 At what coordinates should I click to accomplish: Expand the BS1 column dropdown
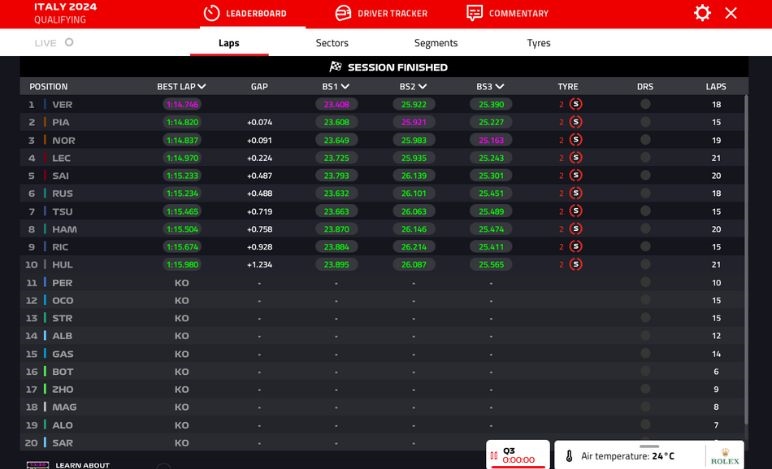[344, 87]
